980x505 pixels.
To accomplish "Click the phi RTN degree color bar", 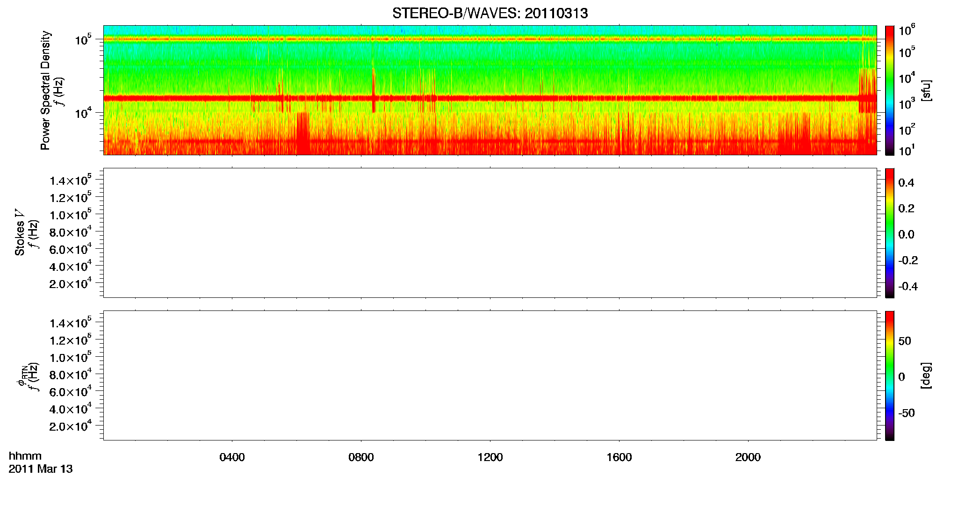I will (x=890, y=375).
